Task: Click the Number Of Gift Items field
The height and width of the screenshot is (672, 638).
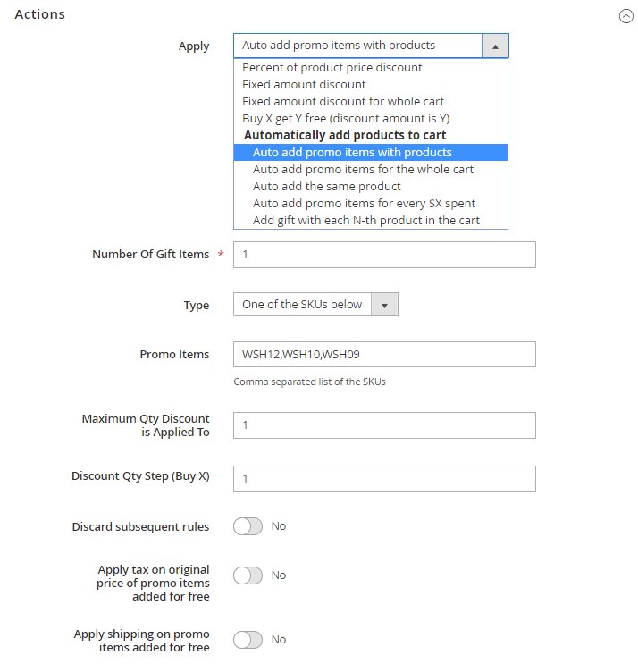Action: pos(384,255)
